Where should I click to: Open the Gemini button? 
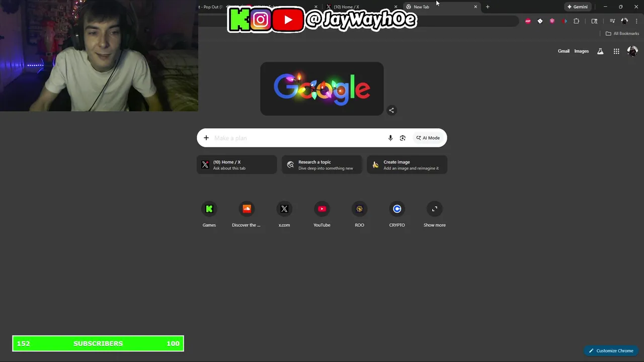pos(578,7)
